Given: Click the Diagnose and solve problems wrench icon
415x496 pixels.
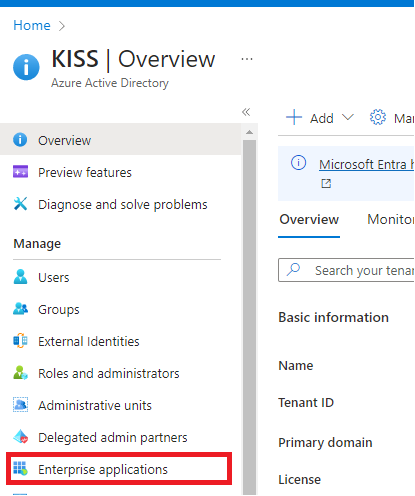Looking at the screenshot, I should 20,204.
